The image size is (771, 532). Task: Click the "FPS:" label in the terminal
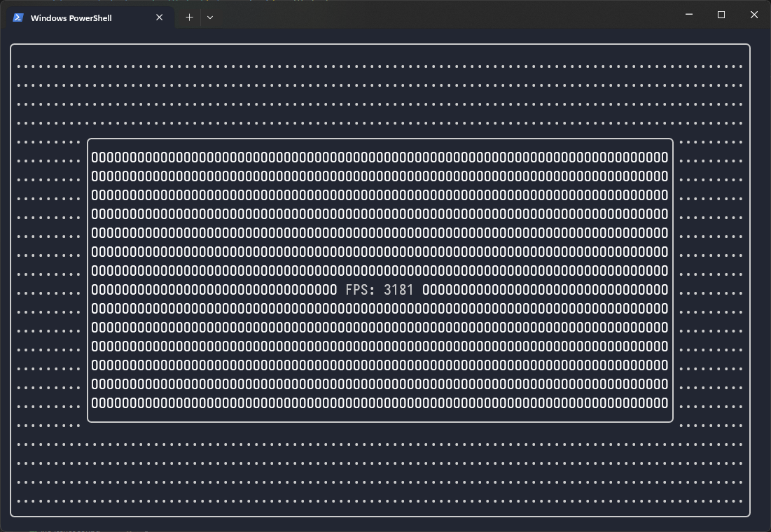360,290
